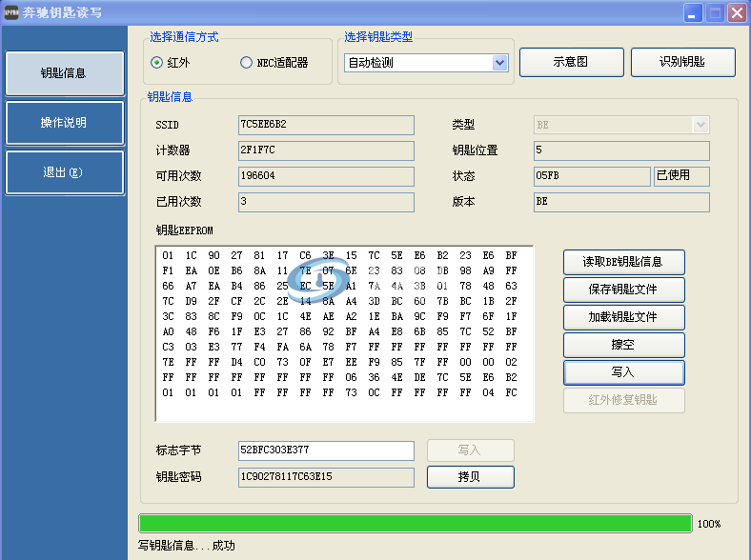Click the 识别钥匙 button
The height and width of the screenshot is (560, 751).
pyautogui.click(x=683, y=62)
